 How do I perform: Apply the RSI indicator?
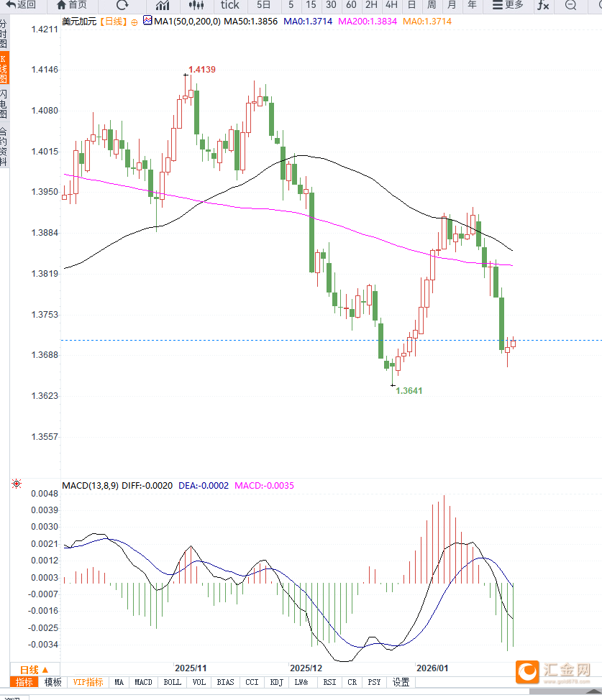coord(330,682)
